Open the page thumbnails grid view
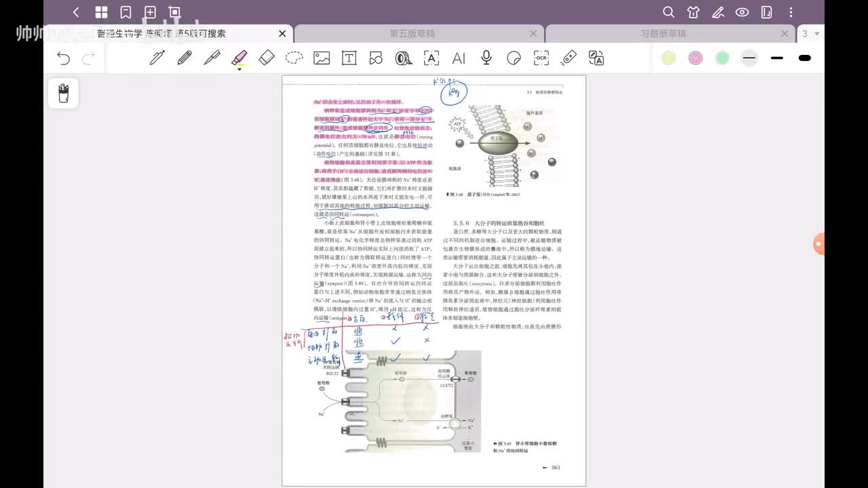The width and height of the screenshot is (868, 488). point(101,12)
